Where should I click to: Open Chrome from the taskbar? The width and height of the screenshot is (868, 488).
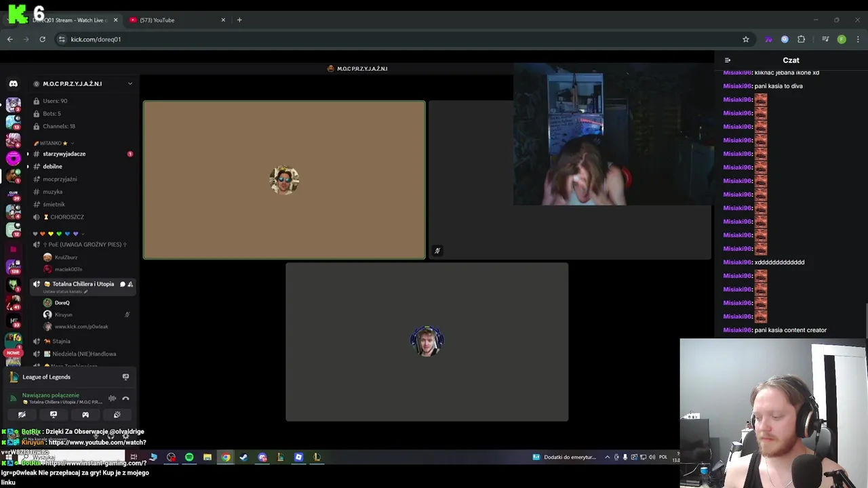[x=226, y=457]
